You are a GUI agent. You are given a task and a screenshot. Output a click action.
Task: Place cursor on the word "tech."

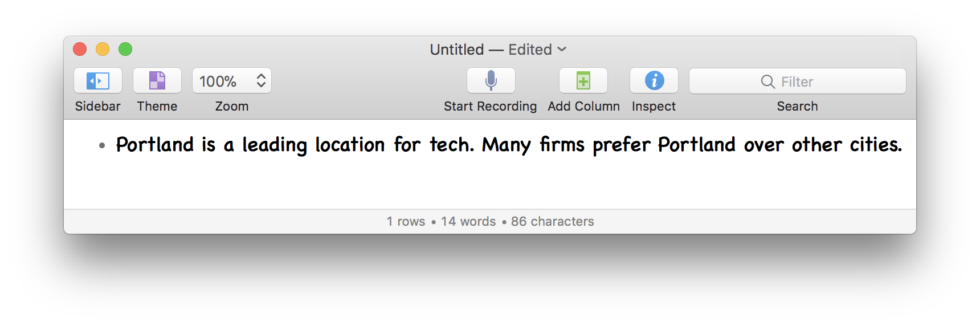(x=451, y=145)
